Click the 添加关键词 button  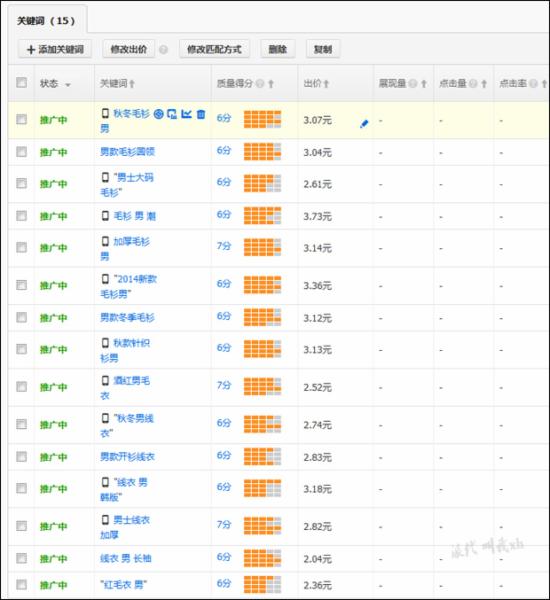(x=55, y=49)
